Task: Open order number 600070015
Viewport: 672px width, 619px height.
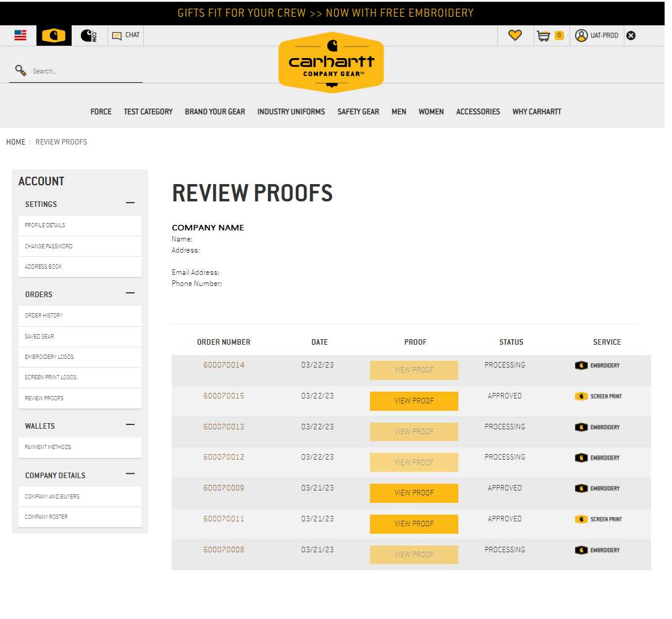Action: point(224,396)
